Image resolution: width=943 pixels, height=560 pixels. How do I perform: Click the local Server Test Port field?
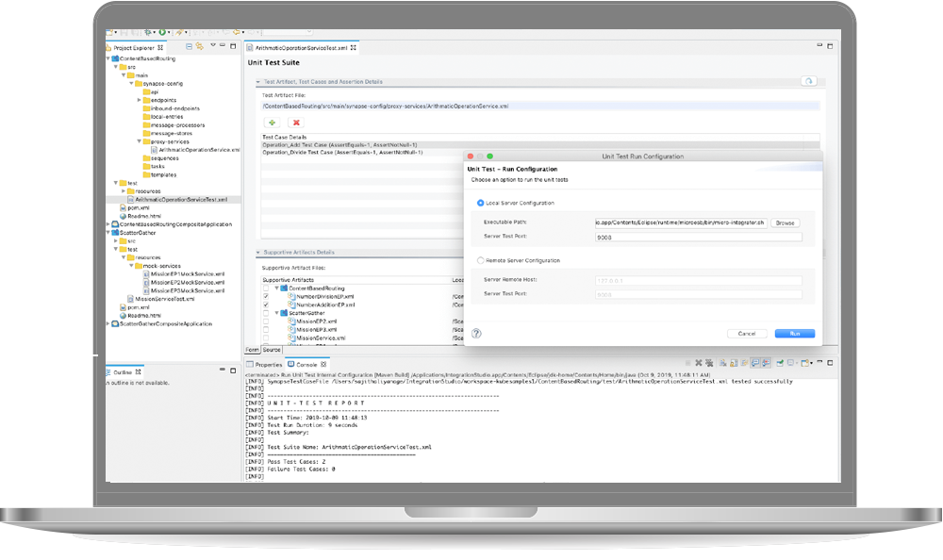(x=698, y=237)
